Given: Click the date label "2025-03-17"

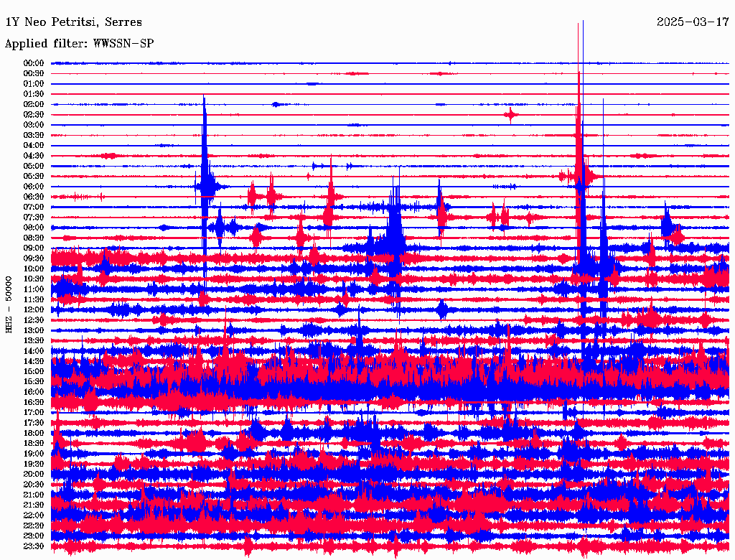Looking at the screenshot, I should (693, 22).
